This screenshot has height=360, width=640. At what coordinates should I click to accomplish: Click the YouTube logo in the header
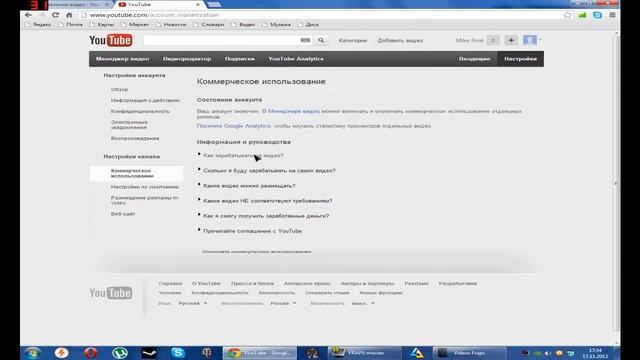(x=111, y=40)
